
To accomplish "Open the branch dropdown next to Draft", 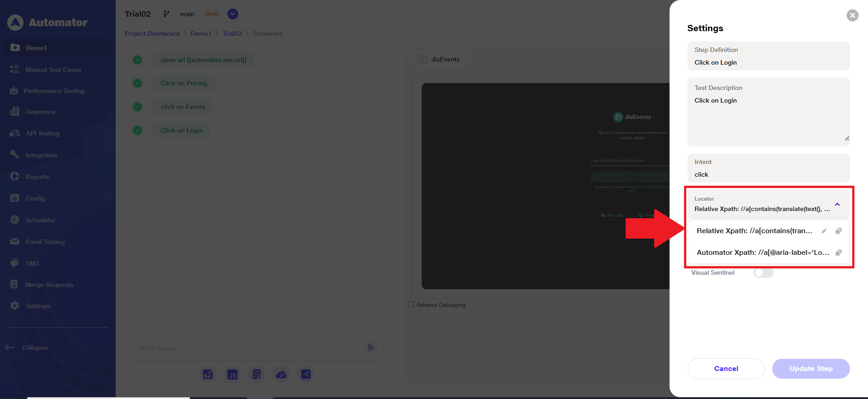I will click(x=232, y=14).
